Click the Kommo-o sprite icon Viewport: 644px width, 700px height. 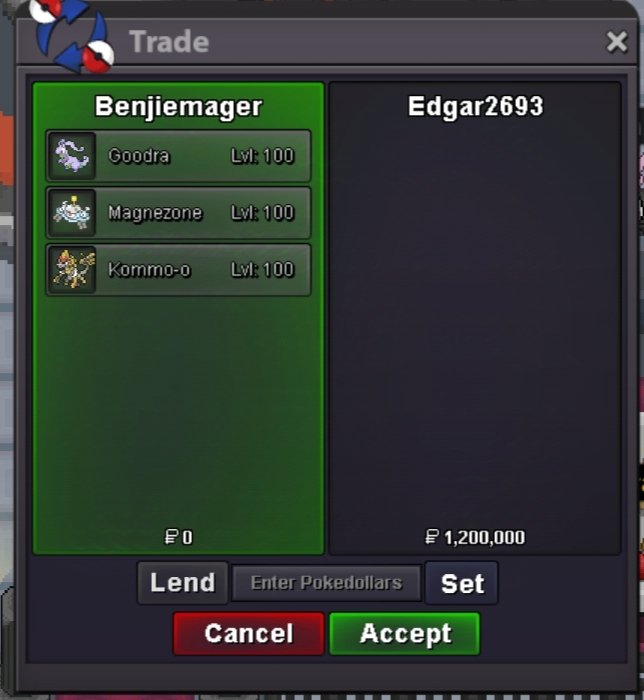tap(72, 269)
